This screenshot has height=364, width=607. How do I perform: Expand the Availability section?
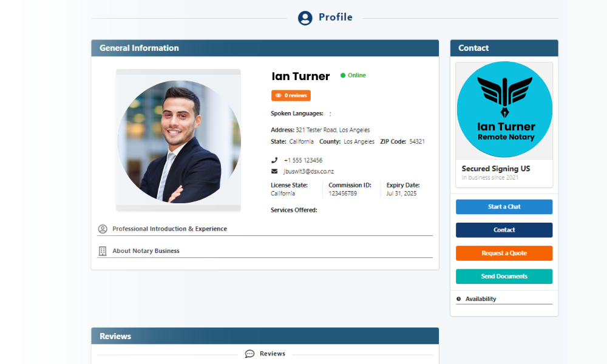pos(480,298)
